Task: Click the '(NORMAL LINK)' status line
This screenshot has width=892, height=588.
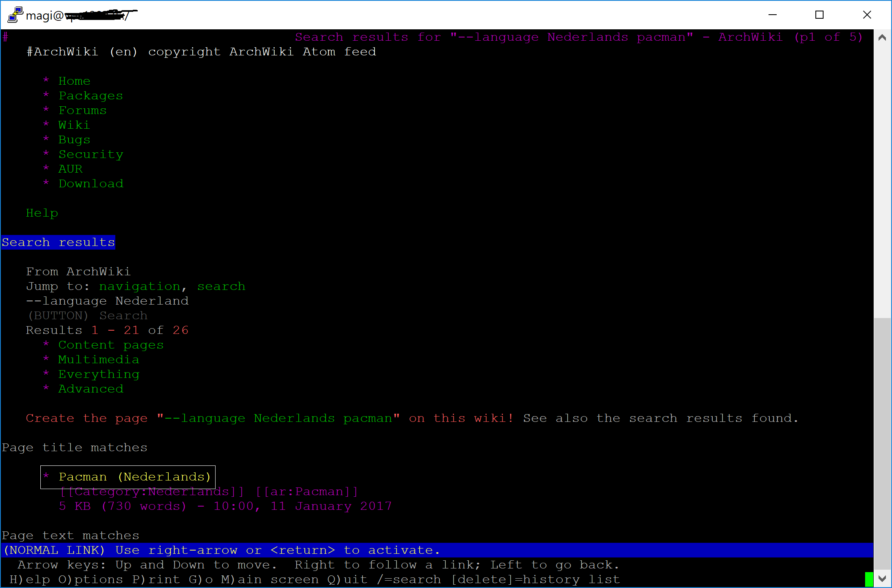Action: (438, 550)
